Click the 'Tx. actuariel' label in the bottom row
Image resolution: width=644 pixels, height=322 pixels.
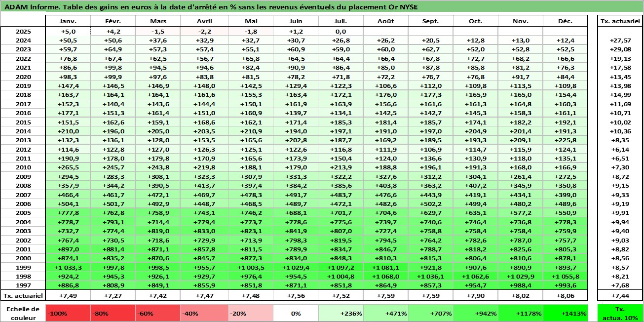23,295
